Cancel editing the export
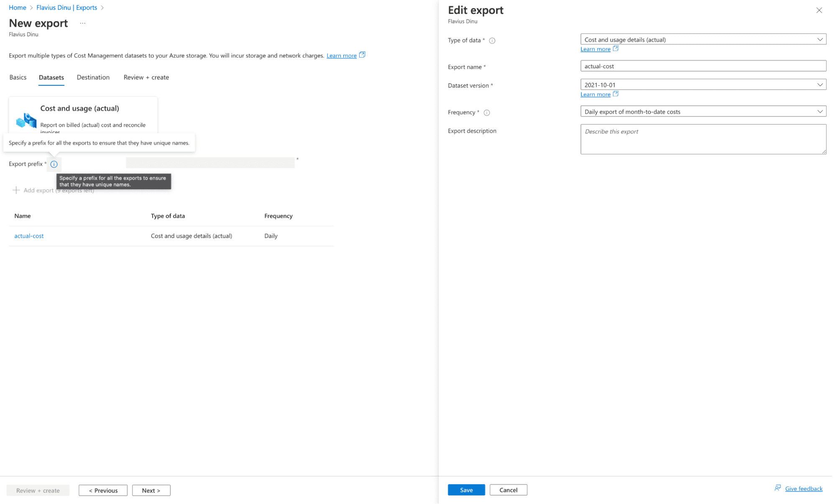Viewport: 836px width, 504px height. 508,490
